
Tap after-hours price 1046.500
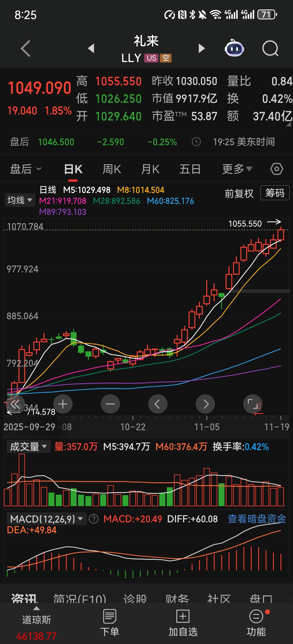tap(56, 142)
